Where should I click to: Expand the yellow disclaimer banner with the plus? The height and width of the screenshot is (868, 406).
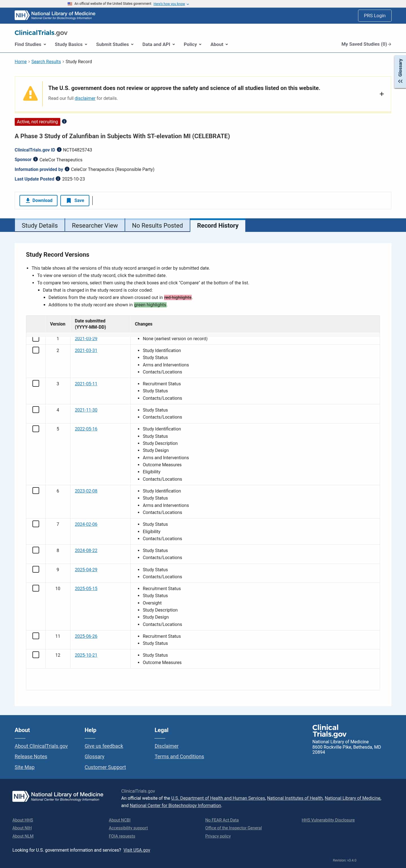pyautogui.click(x=381, y=94)
